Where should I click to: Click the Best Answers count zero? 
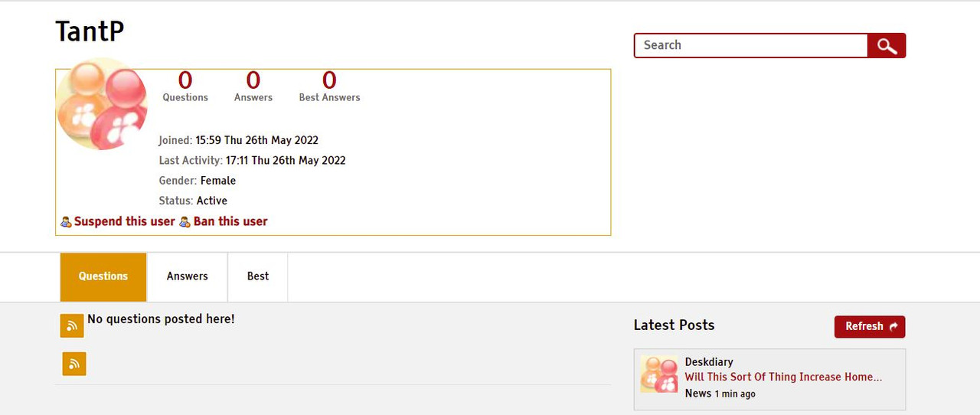click(329, 80)
